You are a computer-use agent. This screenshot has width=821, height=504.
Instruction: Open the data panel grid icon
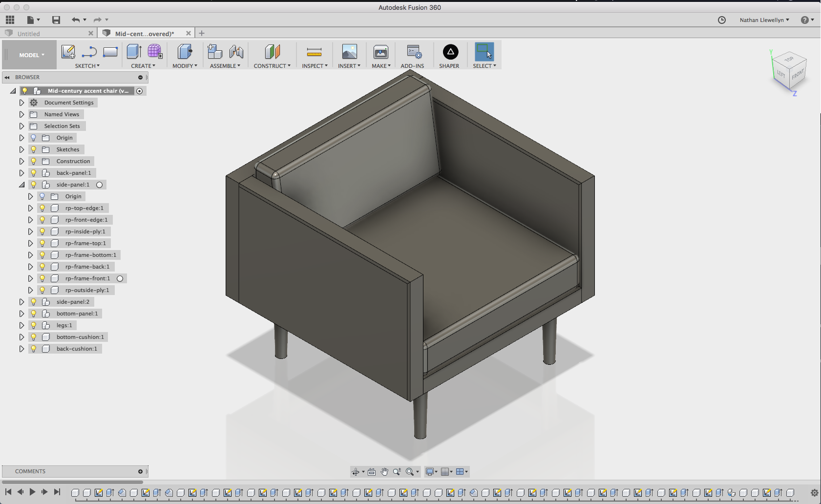click(10, 20)
